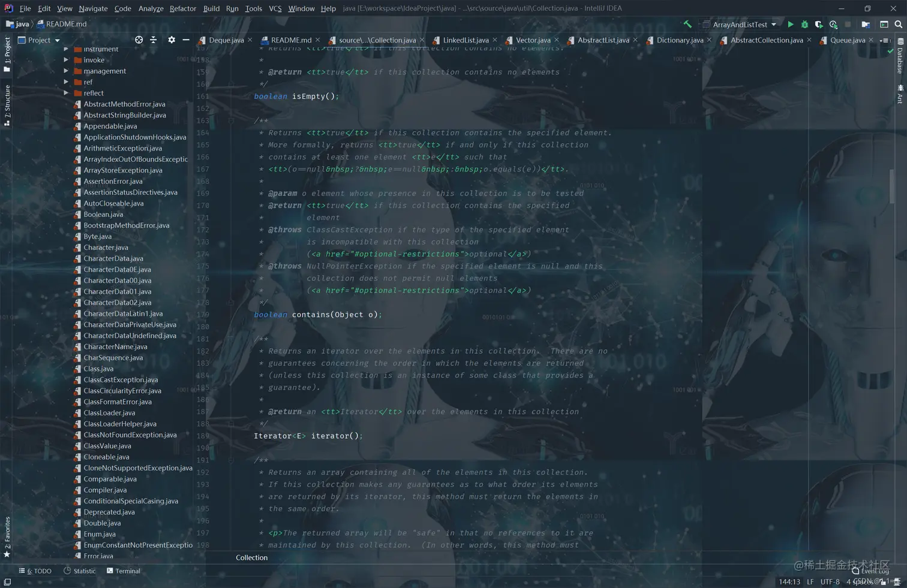Open the VCS menu
The height and width of the screenshot is (588, 907).
click(x=275, y=8)
